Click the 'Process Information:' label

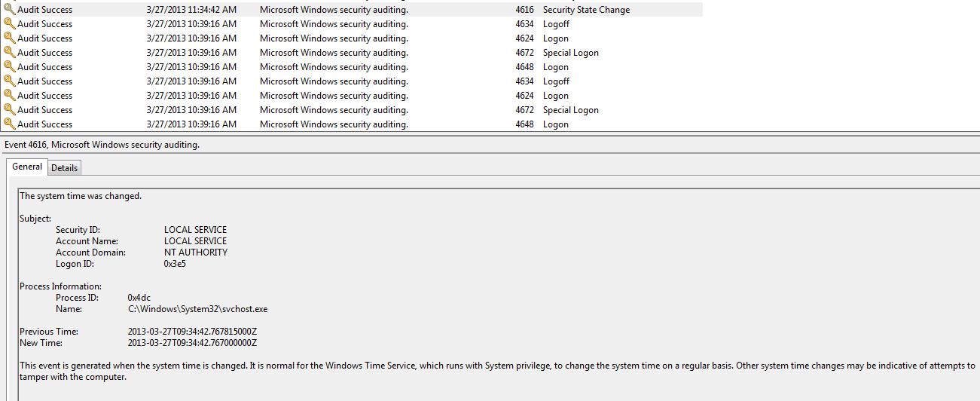60,286
